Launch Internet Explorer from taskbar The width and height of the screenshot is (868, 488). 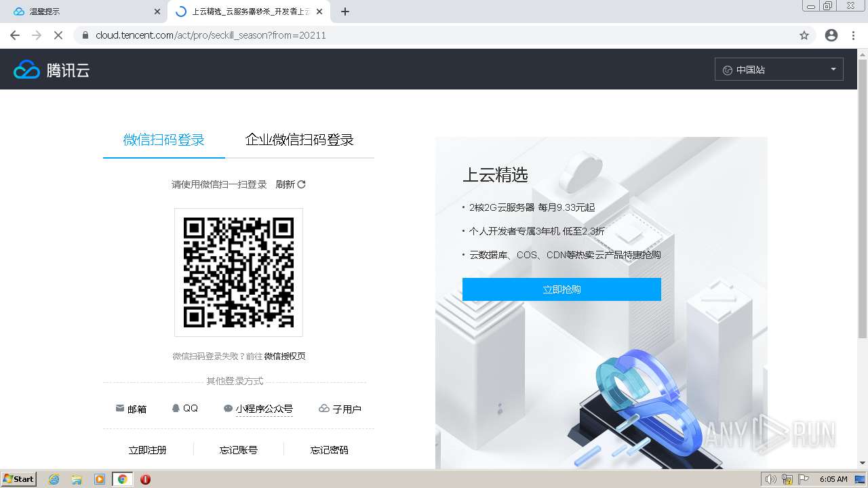(x=54, y=479)
